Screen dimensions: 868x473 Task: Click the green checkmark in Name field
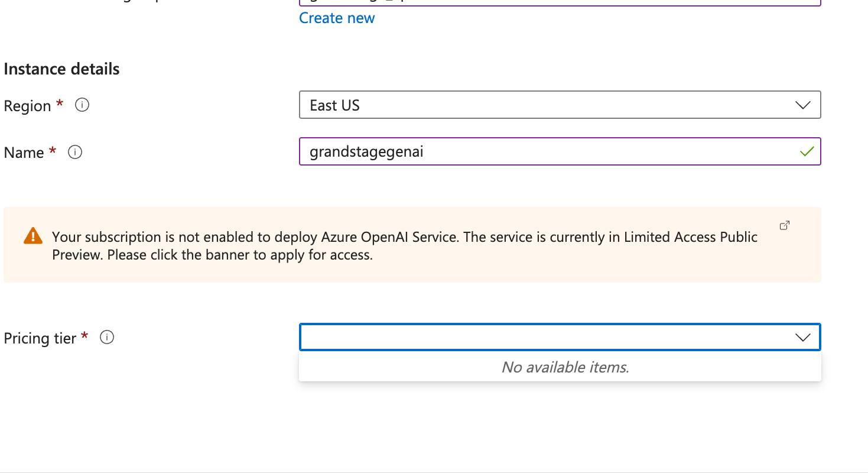click(x=807, y=152)
